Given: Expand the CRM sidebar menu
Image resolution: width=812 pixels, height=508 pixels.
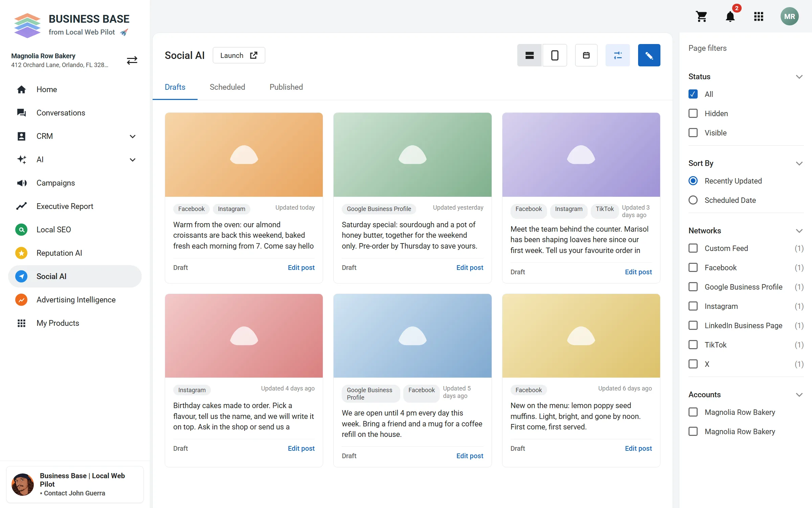Looking at the screenshot, I should (x=133, y=136).
